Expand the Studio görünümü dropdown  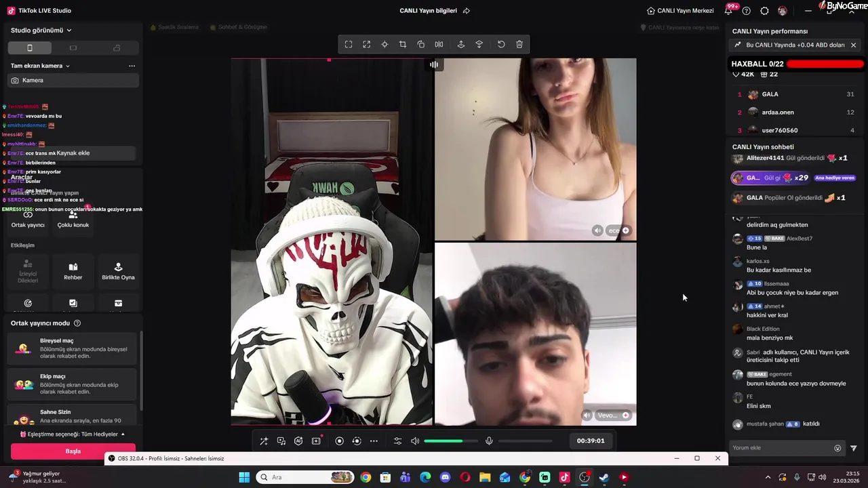(41, 30)
